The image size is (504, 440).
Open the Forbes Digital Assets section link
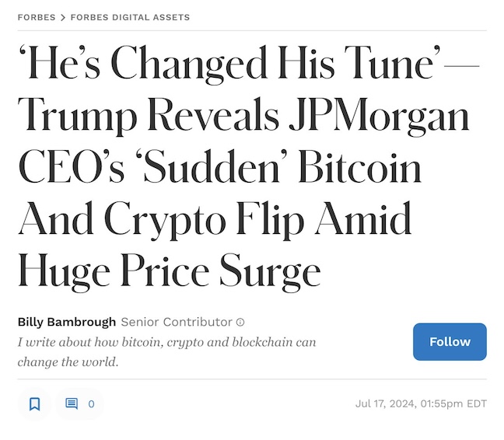pos(130,17)
